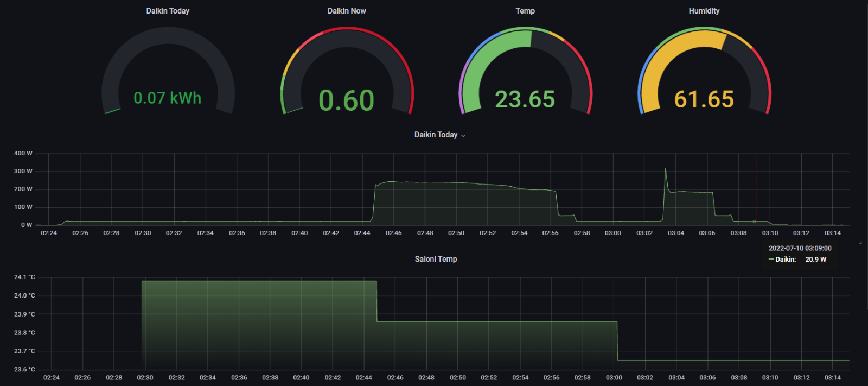Open the "Temp" gauge panel title
This screenshot has width=868, height=386.
coord(525,11)
